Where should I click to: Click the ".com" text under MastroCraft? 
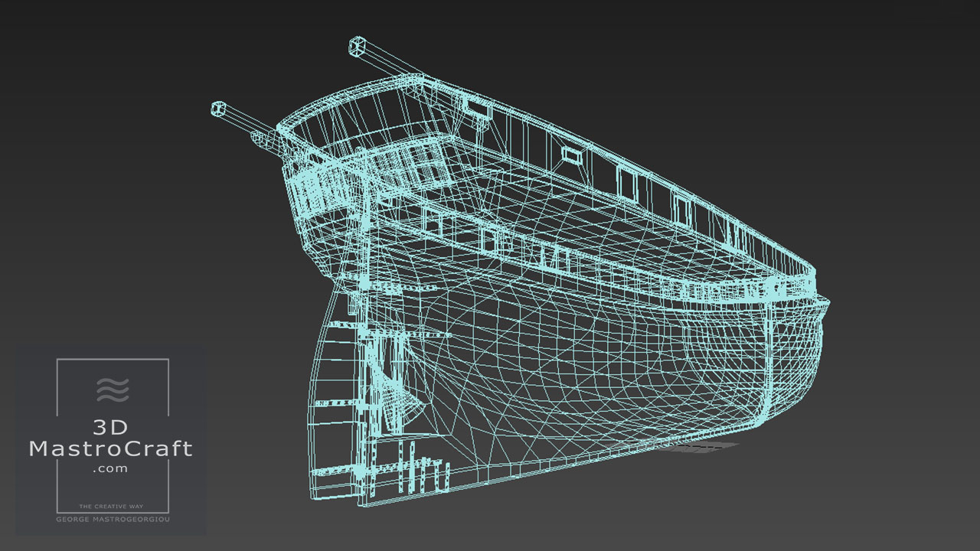tap(111, 468)
